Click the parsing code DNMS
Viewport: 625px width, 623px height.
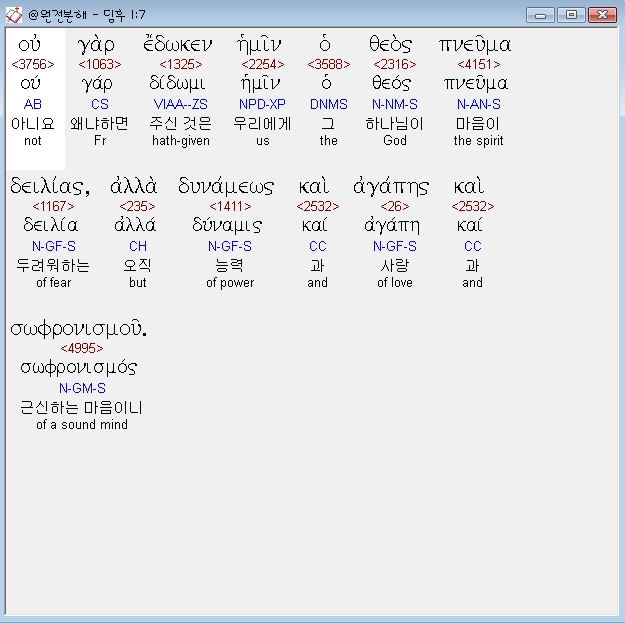tap(328, 104)
